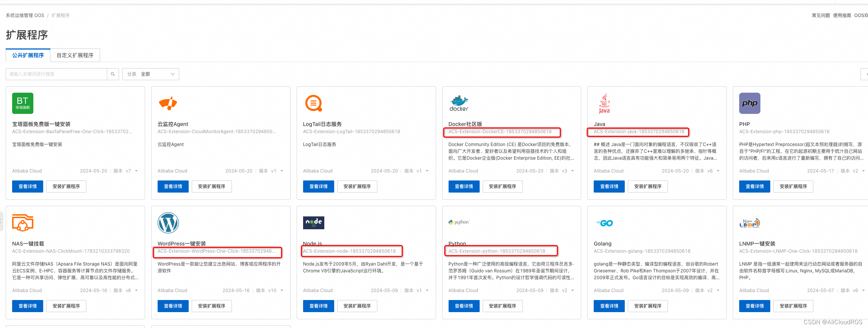Open the 使用指南 link
Screen dimensions: 868x328
[842, 16]
